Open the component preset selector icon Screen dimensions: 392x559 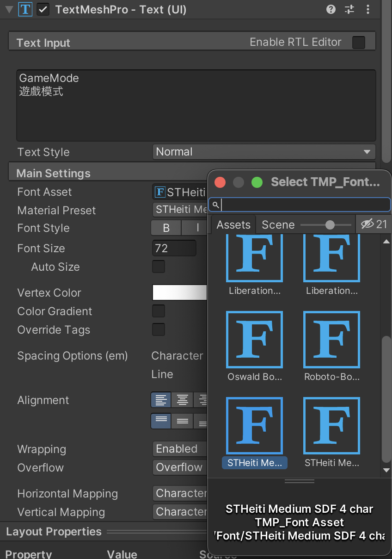tap(349, 9)
